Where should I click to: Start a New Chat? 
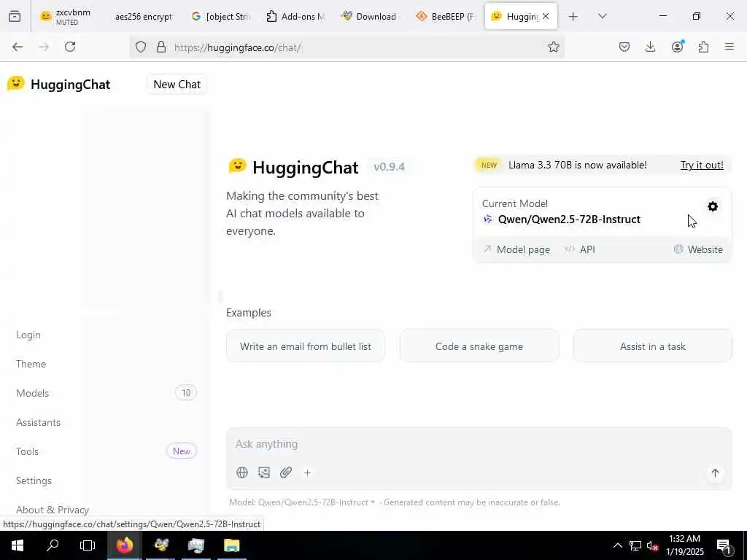(177, 85)
